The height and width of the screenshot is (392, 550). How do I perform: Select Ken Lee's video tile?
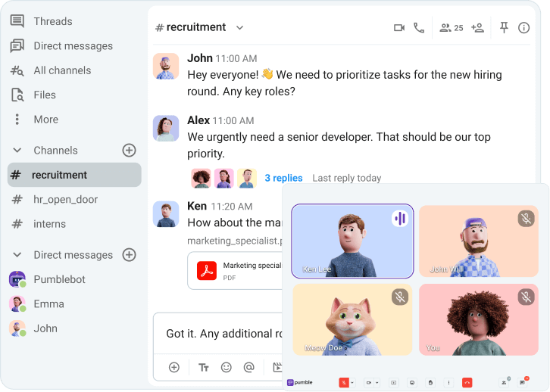(352, 241)
